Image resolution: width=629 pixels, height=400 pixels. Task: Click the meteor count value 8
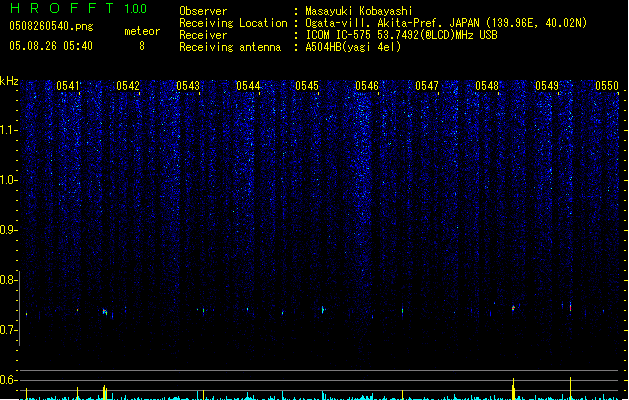coord(142,46)
